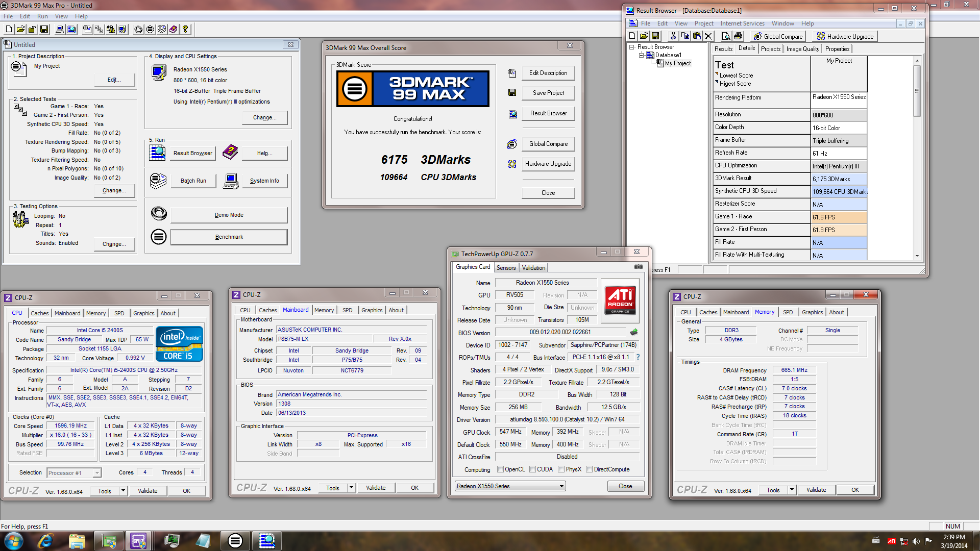Image resolution: width=980 pixels, height=551 pixels.
Task: Enable the OpenCL checkbox in GPU-Z
Action: coord(500,469)
